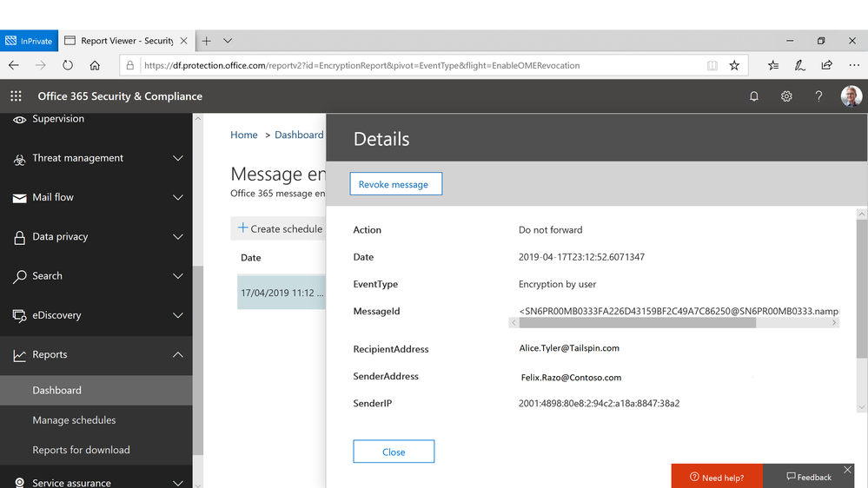Click the help question mark icon

pos(818,96)
